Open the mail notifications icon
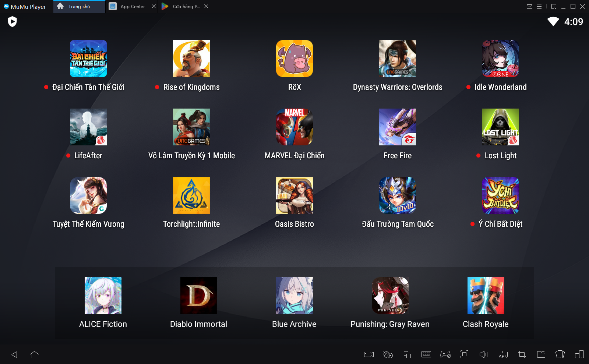 pyautogui.click(x=529, y=7)
